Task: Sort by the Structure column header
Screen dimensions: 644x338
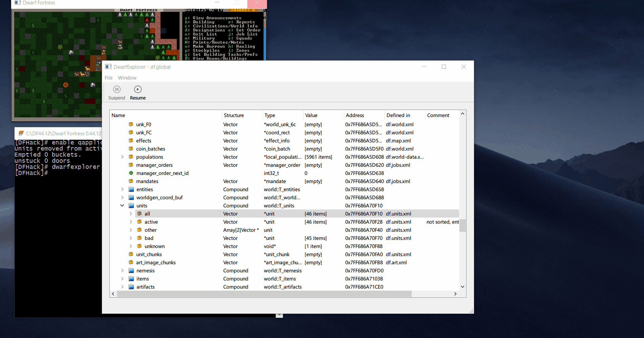Action: pos(242,115)
